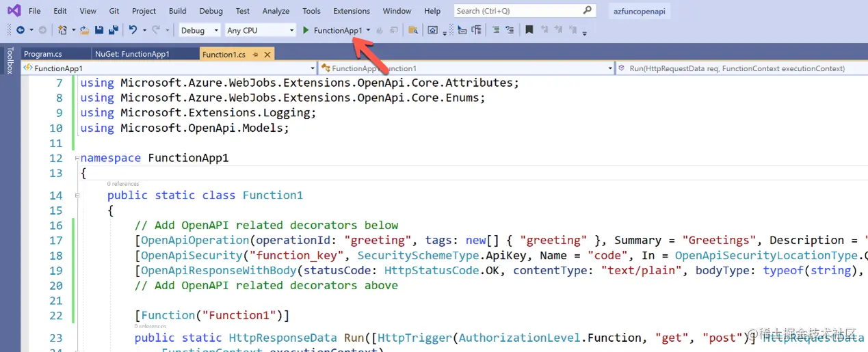Viewport: 868px width, 352px height.
Task: Go to the previous bookmark icon
Action: (x=544, y=30)
